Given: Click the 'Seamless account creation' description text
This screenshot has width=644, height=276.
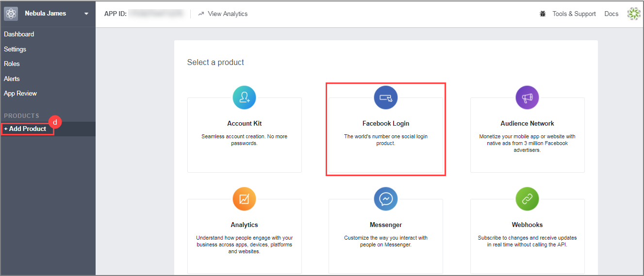Looking at the screenshot, I should 245,140.
